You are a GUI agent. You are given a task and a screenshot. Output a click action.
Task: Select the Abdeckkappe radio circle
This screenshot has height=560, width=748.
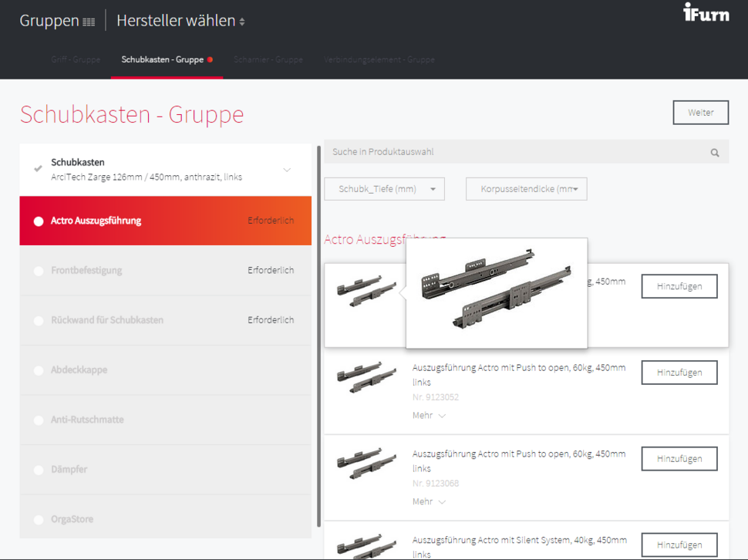(39, 370)
